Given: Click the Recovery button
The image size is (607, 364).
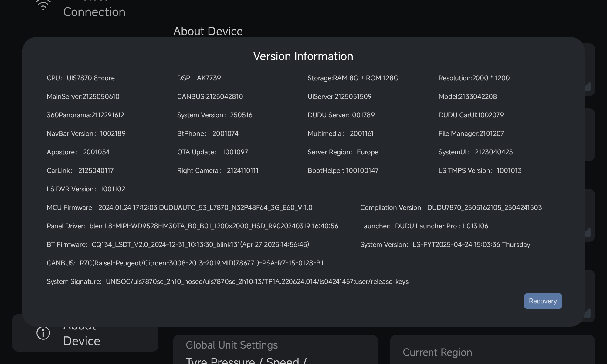Looking at the screenshot, I should 543,301.
